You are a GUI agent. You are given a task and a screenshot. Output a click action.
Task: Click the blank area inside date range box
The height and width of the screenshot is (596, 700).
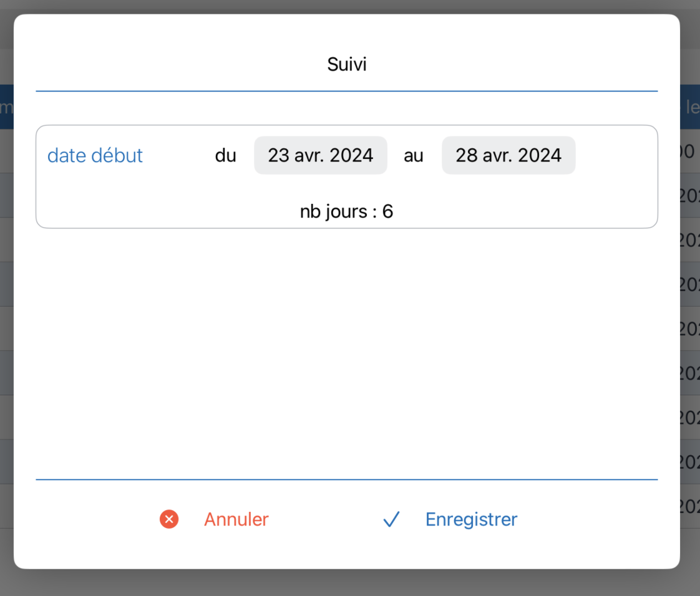coord(616,196)
